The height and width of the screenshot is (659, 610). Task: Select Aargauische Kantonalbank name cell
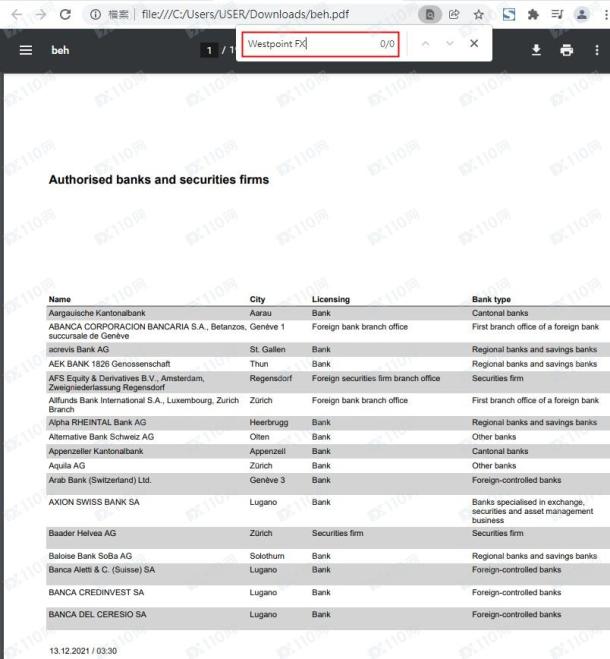97,314
